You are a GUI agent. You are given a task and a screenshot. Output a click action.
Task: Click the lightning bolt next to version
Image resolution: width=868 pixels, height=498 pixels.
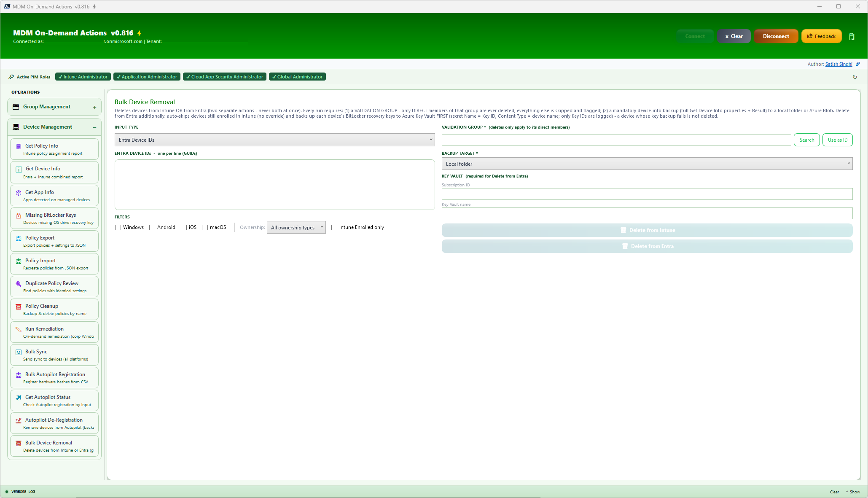pos(139,33)
